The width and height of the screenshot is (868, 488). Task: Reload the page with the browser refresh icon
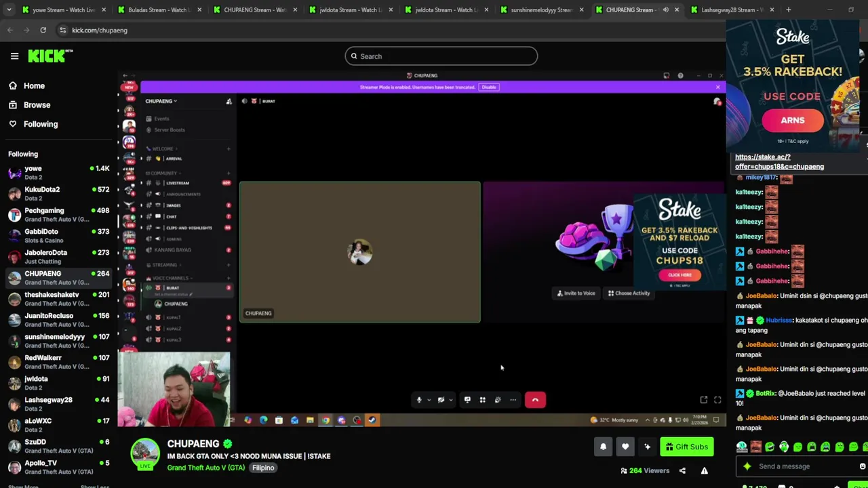(x=43, y=30)
